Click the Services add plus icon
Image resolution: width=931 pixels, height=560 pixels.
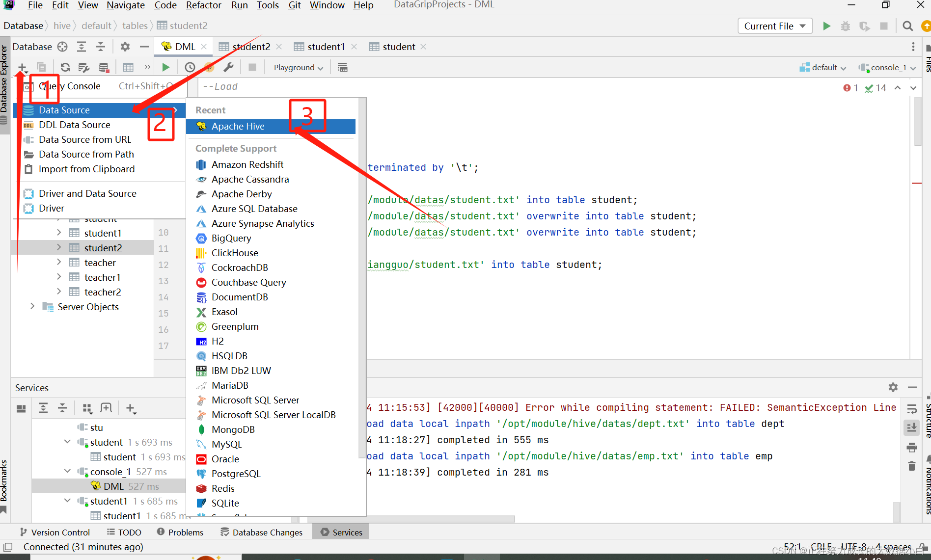coord(131,408)
